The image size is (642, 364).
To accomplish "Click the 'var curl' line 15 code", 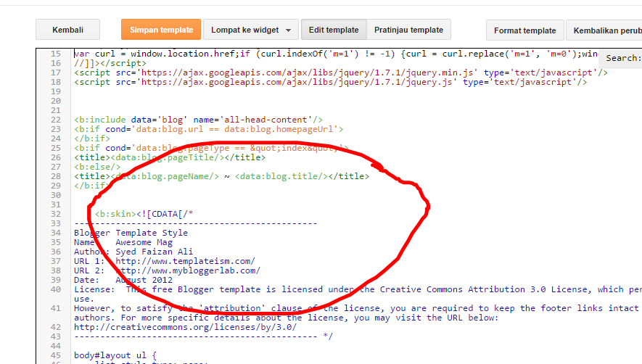I will (x=336, y=54).
